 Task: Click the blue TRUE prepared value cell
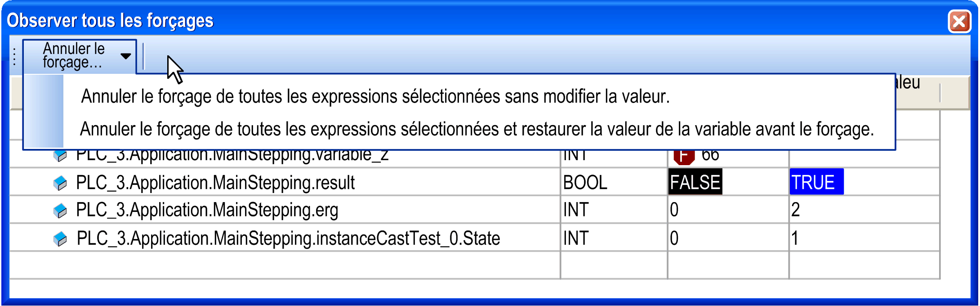(x=815, y=182)
